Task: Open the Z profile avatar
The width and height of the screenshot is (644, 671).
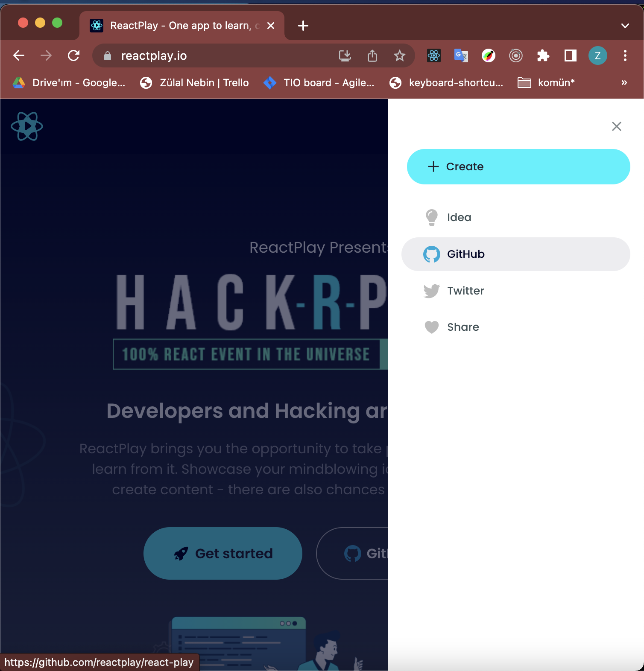Action: coord(598,55)
